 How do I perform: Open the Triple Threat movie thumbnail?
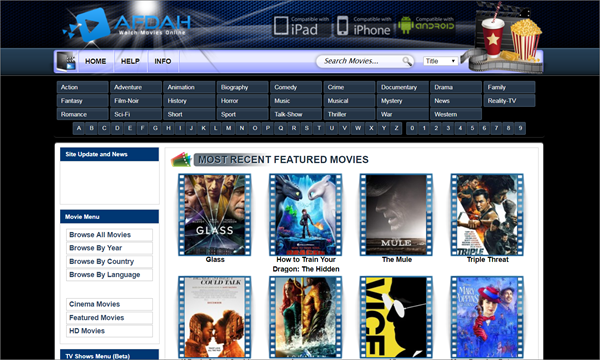click(x=487, y=215)
